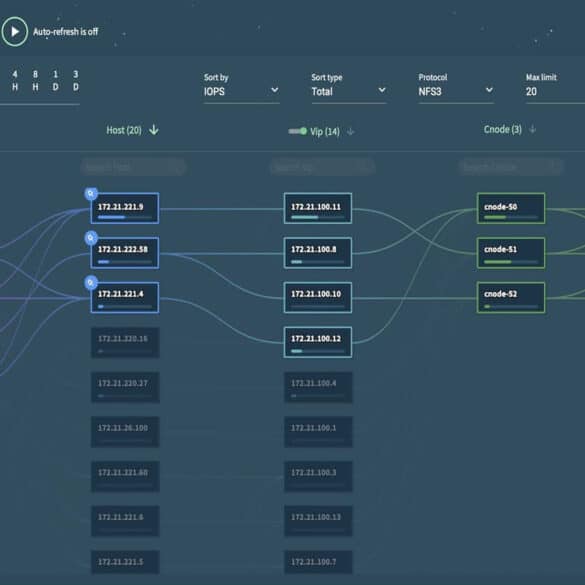This screenshot has width=585, height=585.
Task: Click the Cnode (3) column header
Action: point(503,129)
